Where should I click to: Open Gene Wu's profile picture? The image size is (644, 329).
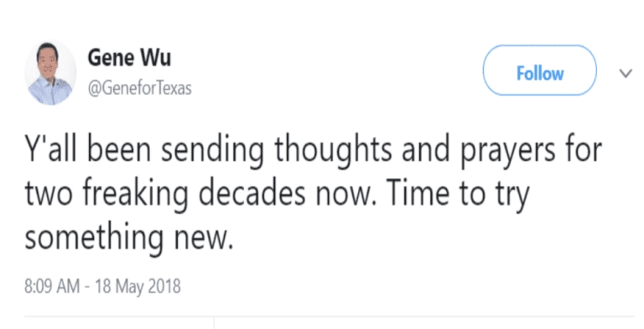click(50, 72)
